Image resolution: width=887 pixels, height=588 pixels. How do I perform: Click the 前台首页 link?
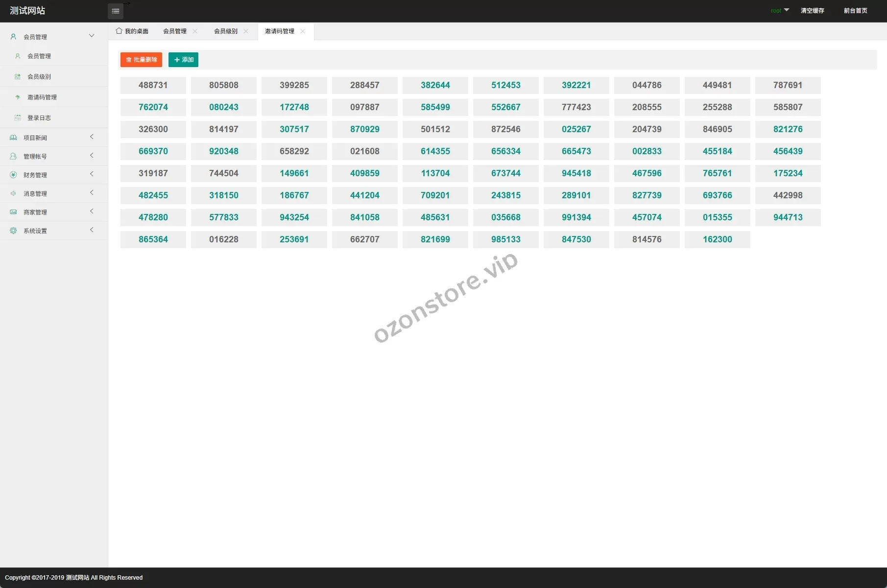855,11
